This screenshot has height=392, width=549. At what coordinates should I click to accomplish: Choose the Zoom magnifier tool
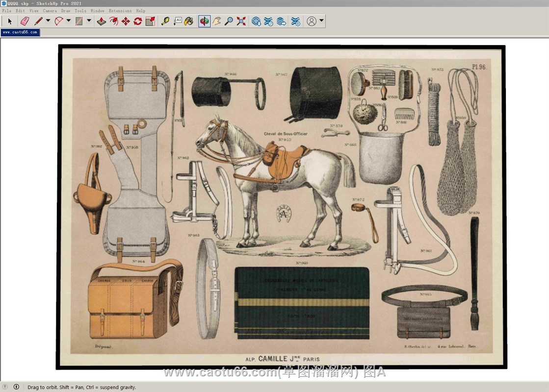(x=229, y=22)
